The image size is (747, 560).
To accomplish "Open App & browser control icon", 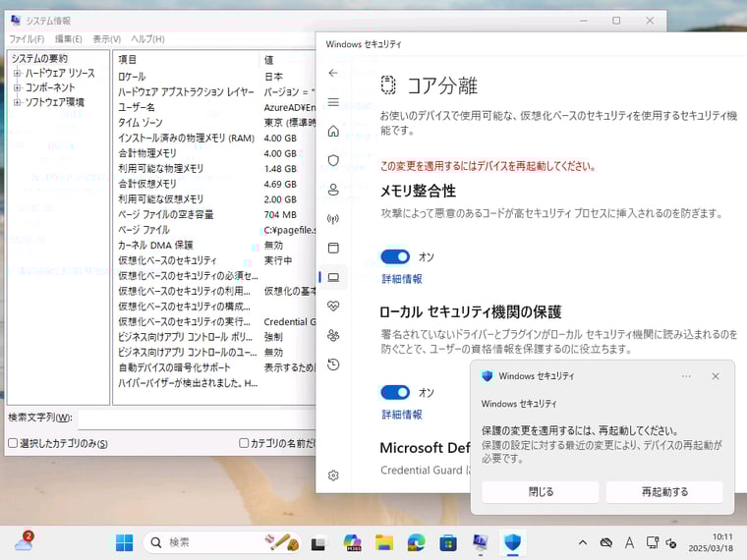I will 333,248.
